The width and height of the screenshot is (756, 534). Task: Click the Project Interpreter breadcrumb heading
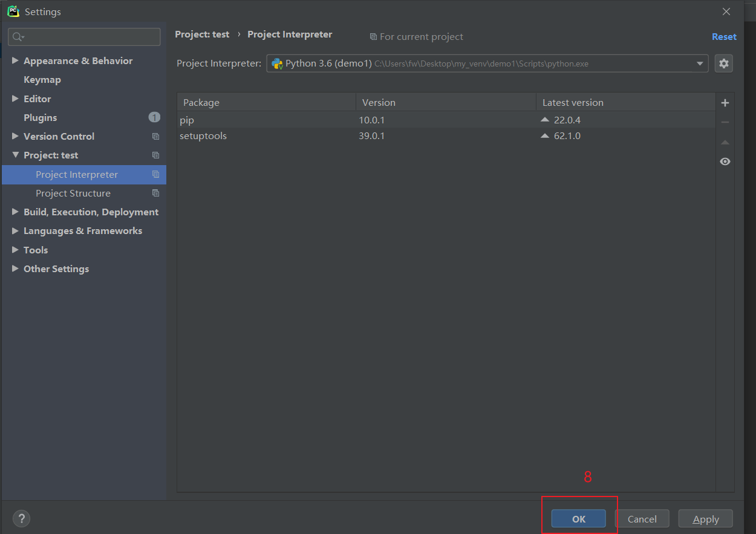(x=290, y=34)
